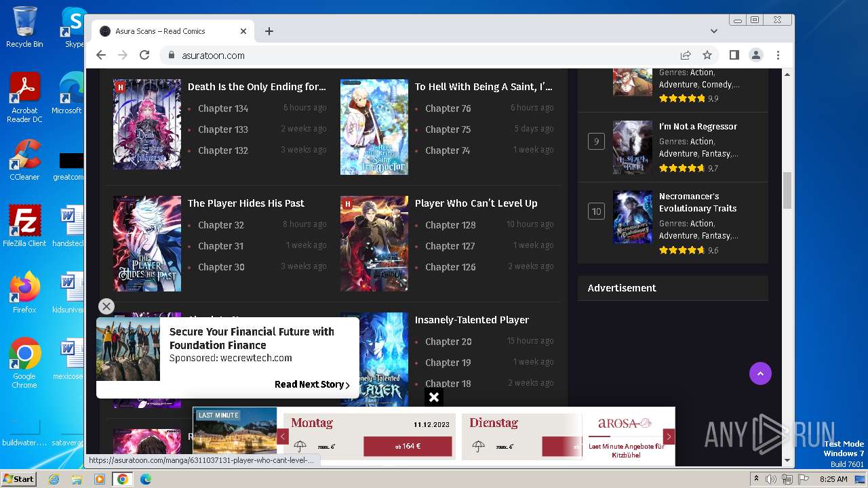Open Chapter 126 of Player Who Can't Level Up

click(x=450, y=267)
